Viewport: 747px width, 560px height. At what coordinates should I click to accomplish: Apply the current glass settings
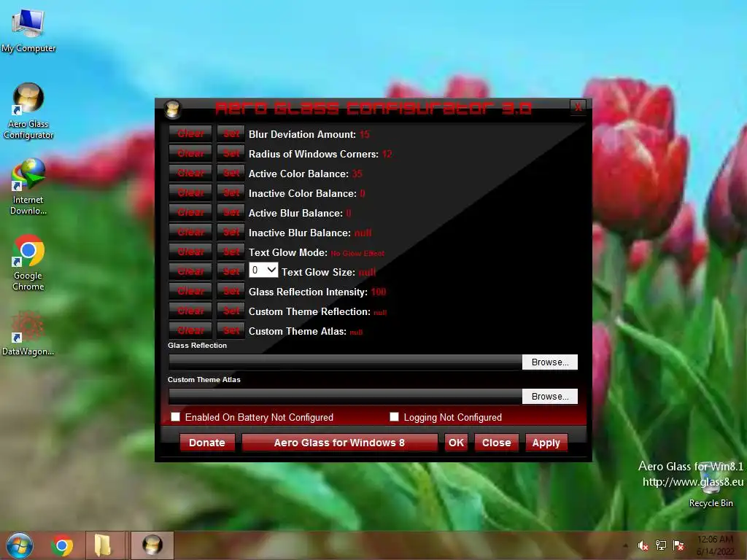pos(546,443)
